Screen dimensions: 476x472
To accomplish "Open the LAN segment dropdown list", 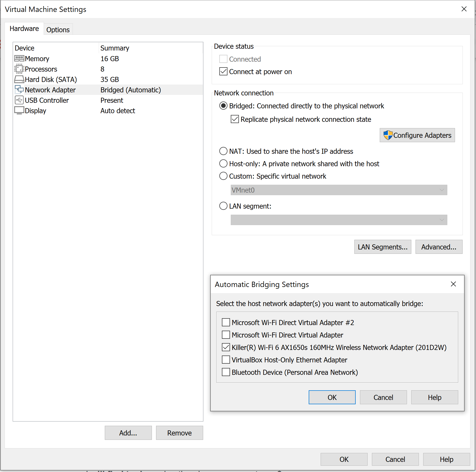I will [x=339, y=220].
